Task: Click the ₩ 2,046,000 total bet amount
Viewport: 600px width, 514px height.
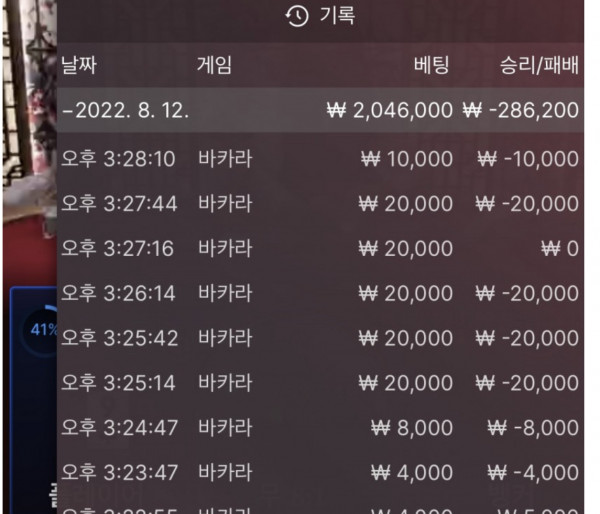Action: 390,110
